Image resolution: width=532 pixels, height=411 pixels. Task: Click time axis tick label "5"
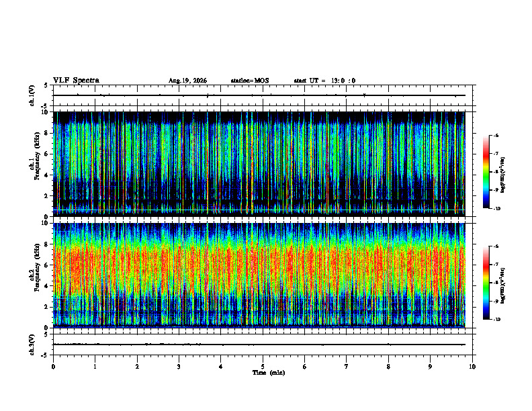[x=263, y=367]
